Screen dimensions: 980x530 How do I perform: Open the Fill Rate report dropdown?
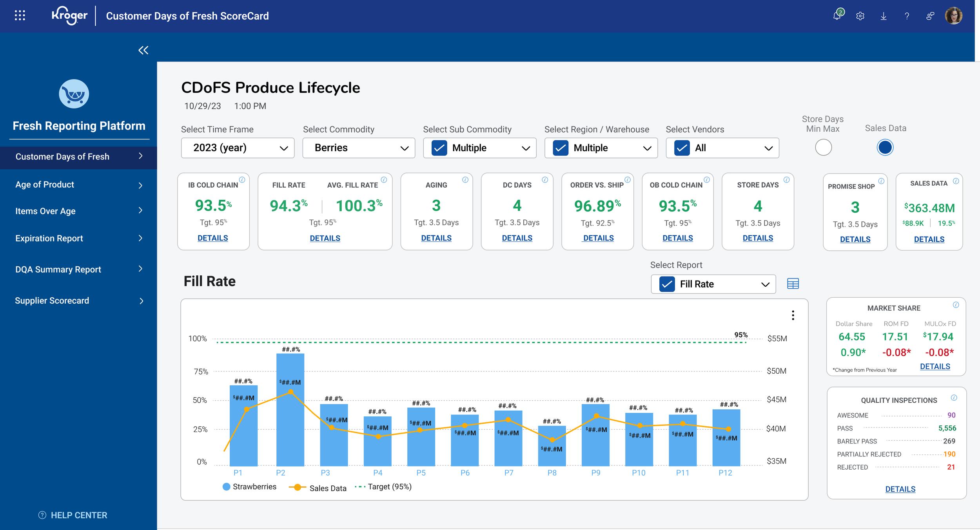coord(713,284)
